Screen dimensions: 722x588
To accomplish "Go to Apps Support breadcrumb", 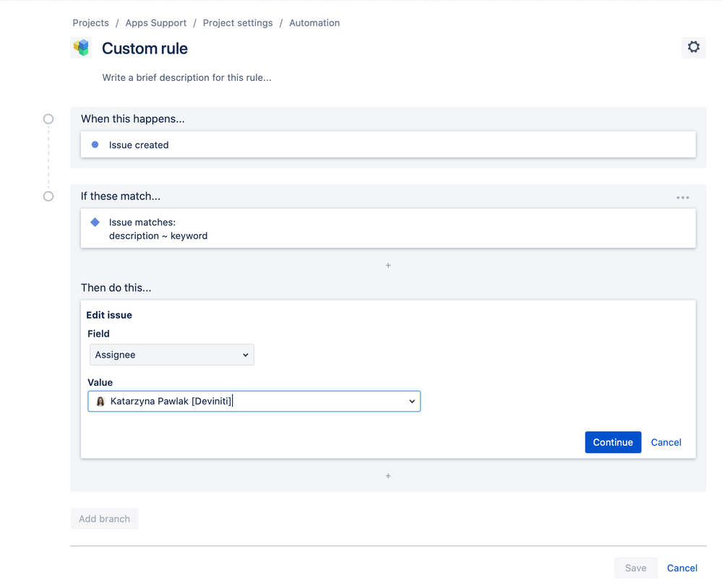I will tap(155, 23).
